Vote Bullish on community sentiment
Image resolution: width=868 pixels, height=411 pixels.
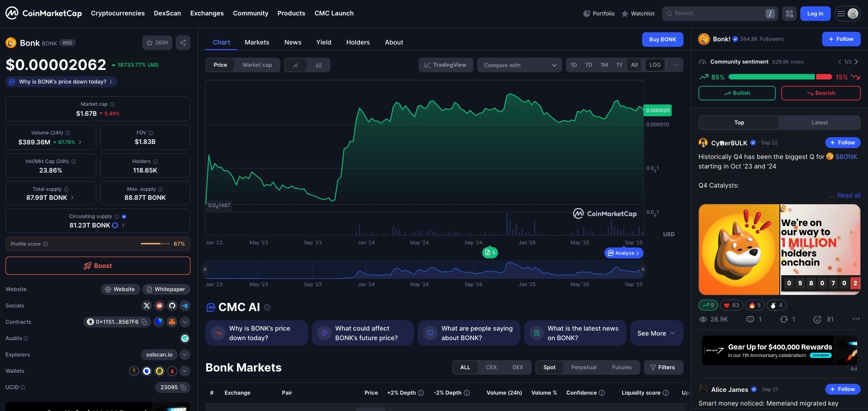[737, 93]
